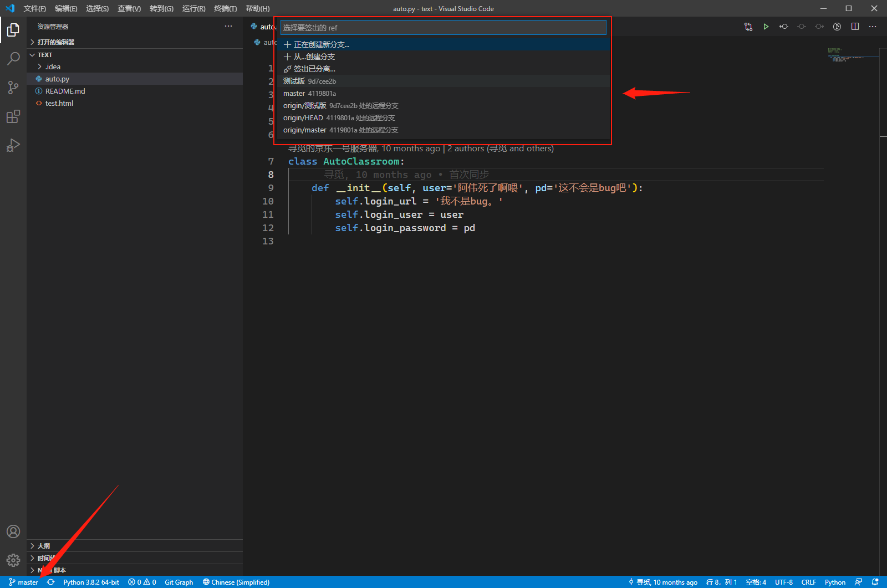
Task: Click line number 13 in the gutter
Action: [x=268, y=241]
